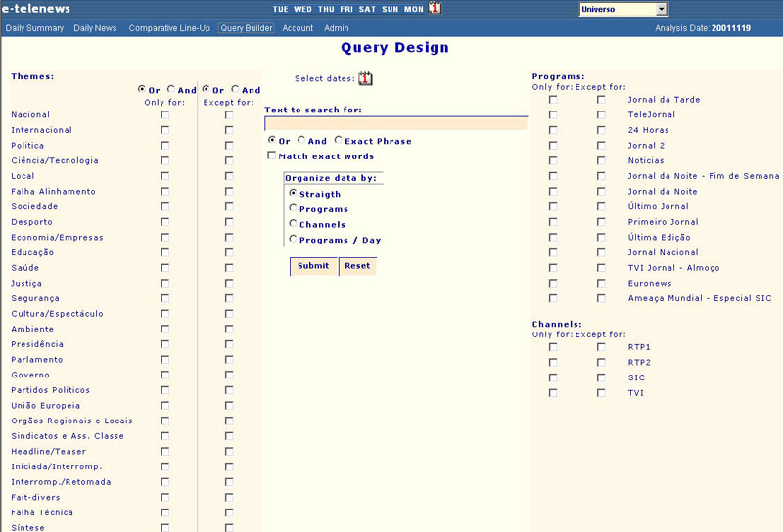
Task: Organize data by Programs / Day
Action: 293,239
